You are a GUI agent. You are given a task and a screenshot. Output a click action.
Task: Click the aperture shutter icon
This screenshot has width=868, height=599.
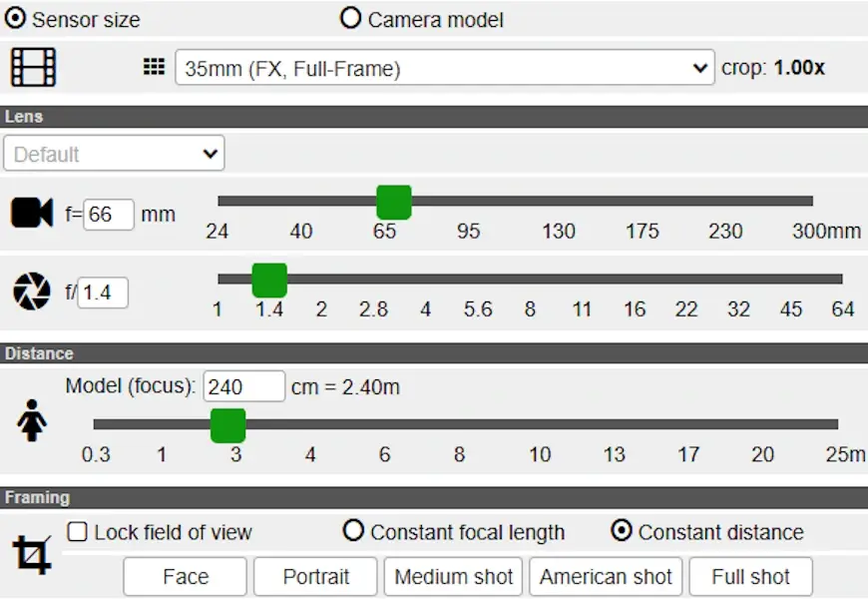[32, 292]
